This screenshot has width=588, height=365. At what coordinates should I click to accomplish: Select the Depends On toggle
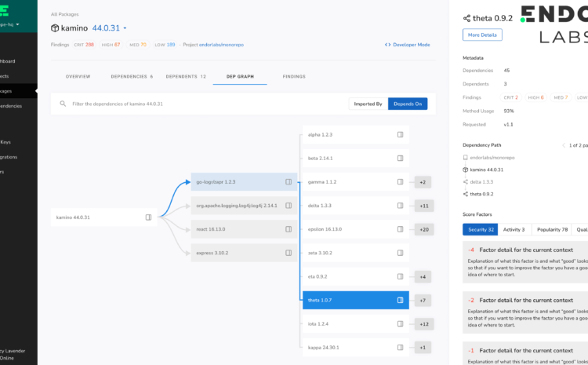tap(408, 104)
